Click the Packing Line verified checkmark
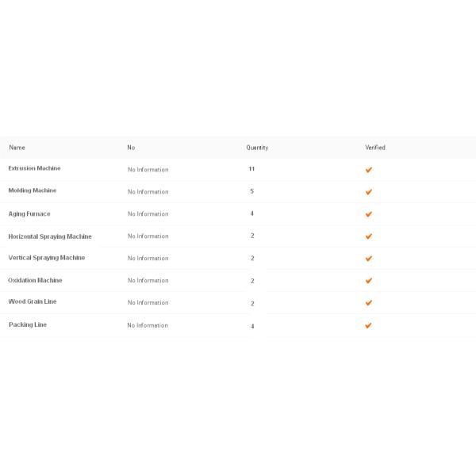Viewport: 476px width, 476px height. (368, 325)
